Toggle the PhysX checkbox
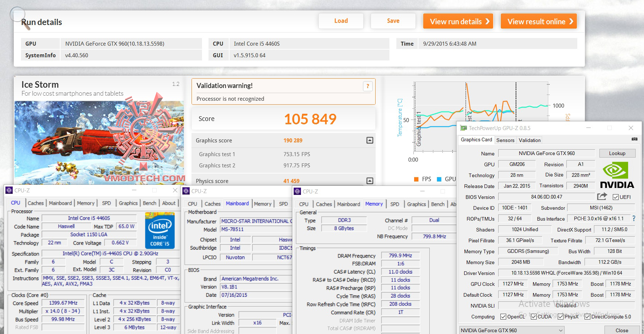644x334 pixels. [561, 317]
